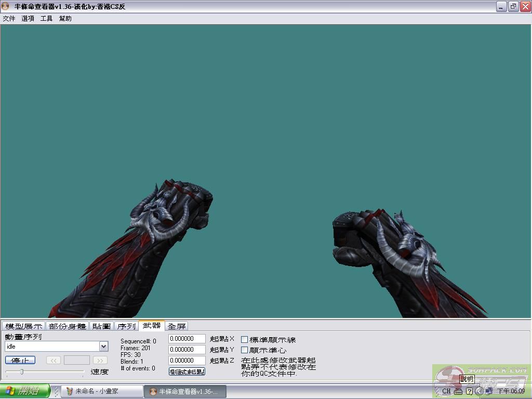Switch to 未命名 - 小畫家 taskbar item

coord(101,391)
